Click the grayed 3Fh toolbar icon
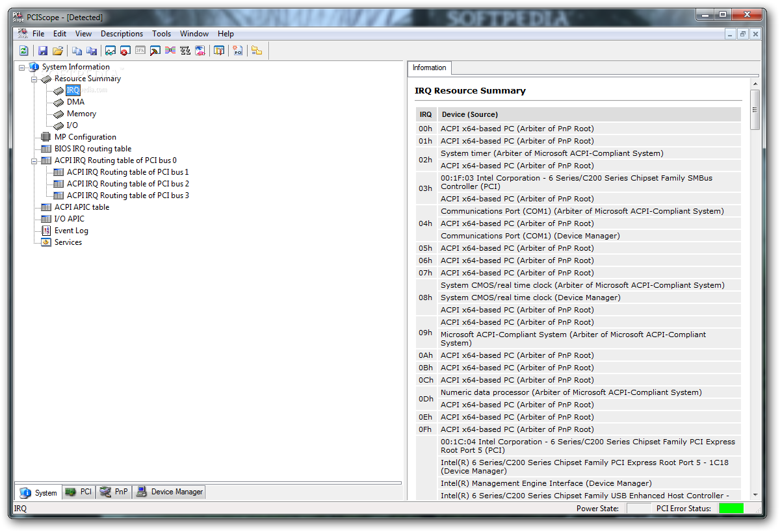 [x=140, y=51]
